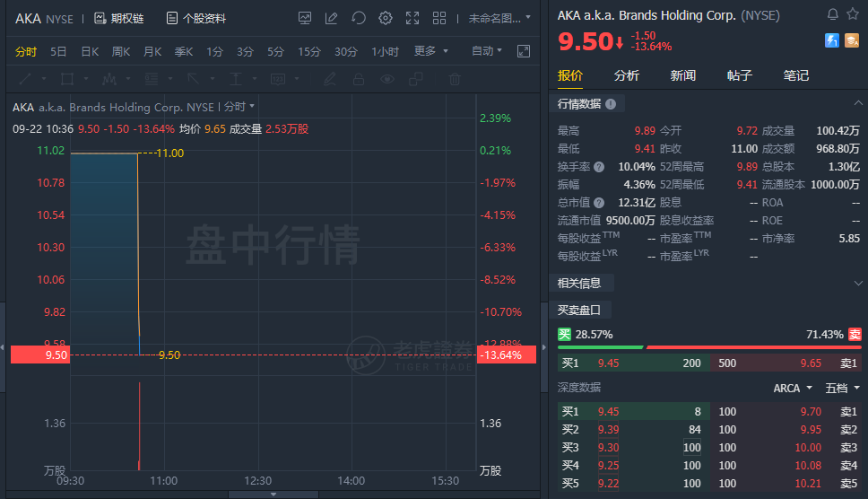
Task: Click the bottom chart collapse arrow handle
Action: click(273, 494)
